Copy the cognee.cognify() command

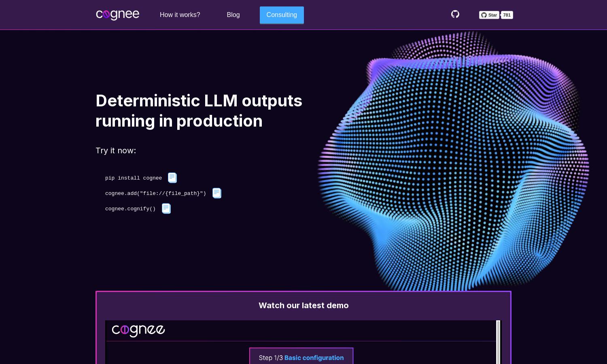pyautogui.click(x=166, y=208)
